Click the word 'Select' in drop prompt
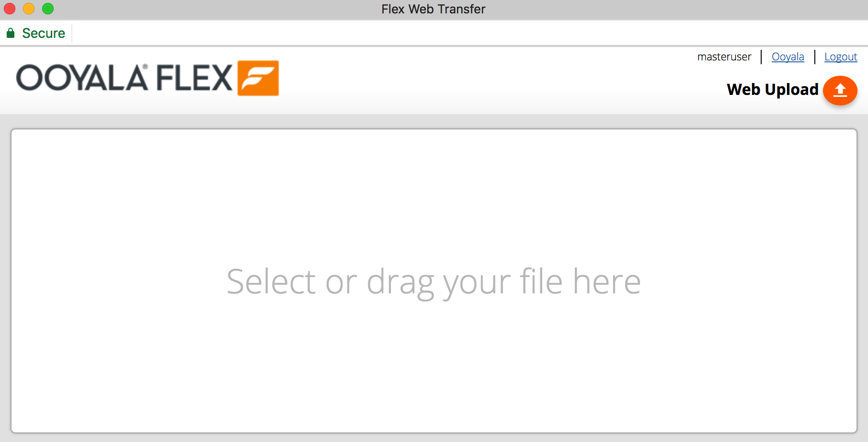This screenshot has width=868, height=442. 271,281
